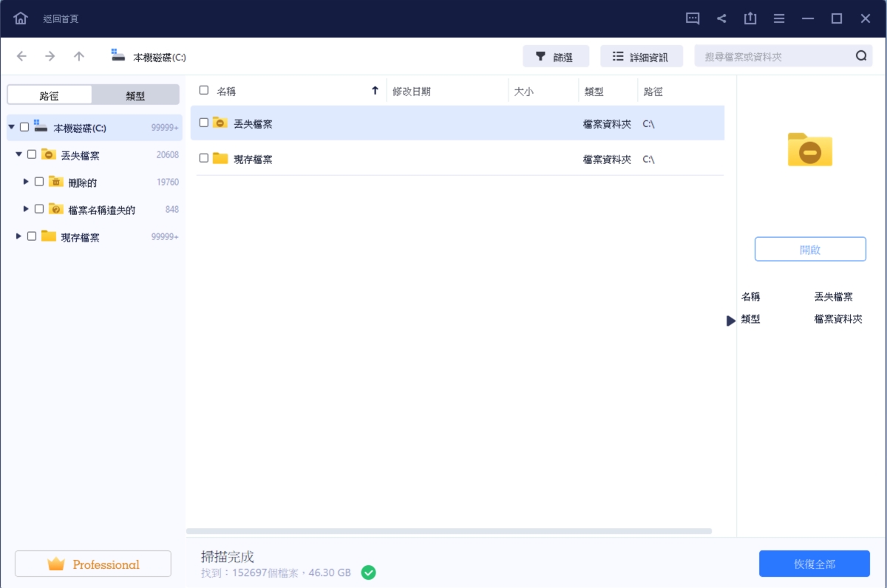This screenshot has width=887, height=588.
Task: Click the search magnifier icon
Action: pos(861,56)
